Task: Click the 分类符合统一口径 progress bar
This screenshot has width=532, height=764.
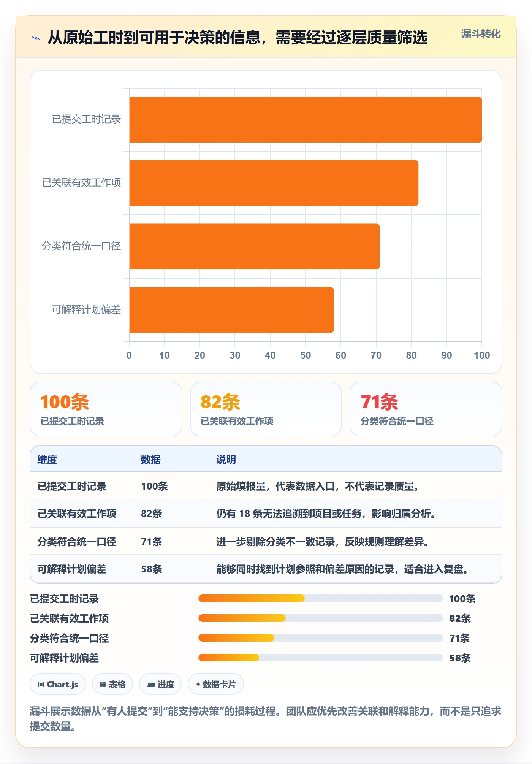Action: [x=320, y=638]
